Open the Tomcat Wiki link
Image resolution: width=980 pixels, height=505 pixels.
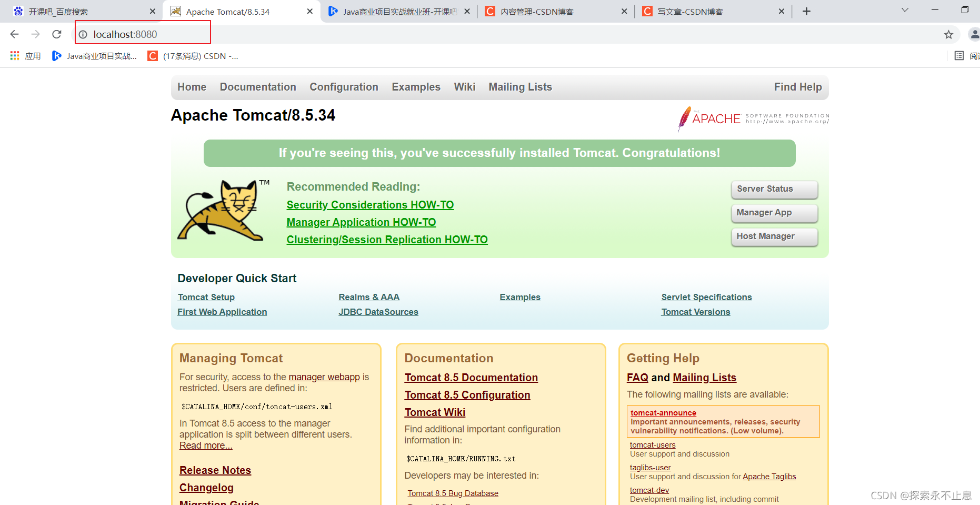(435, 412)
